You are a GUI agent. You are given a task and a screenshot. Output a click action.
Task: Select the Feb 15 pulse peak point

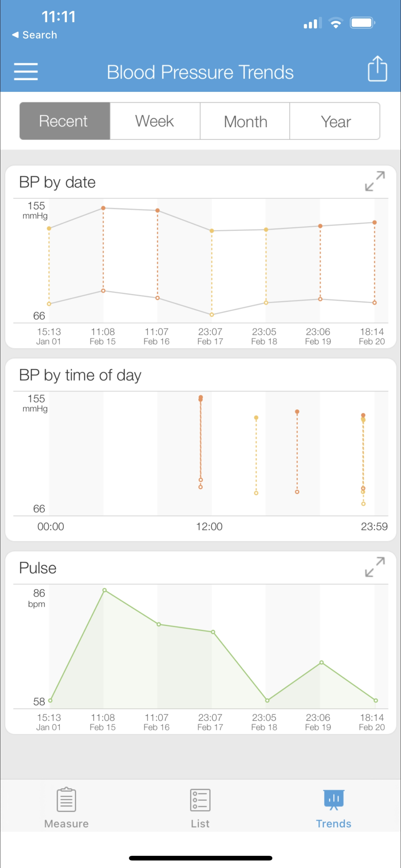[x=105, y=590]
